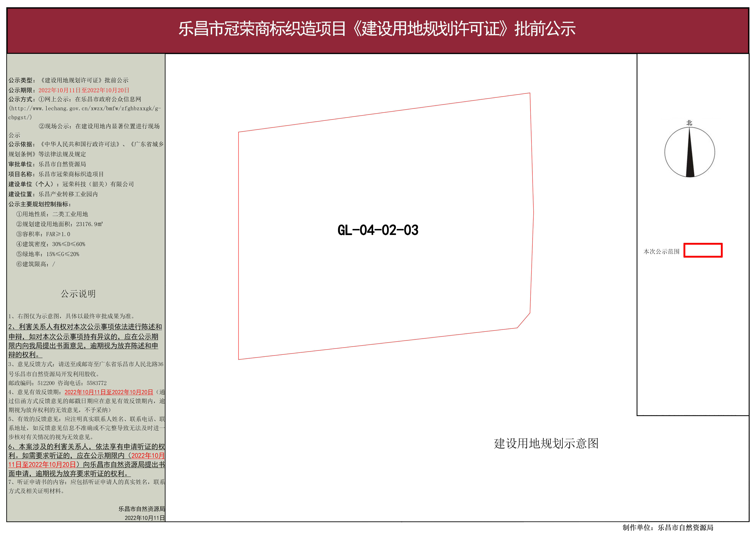Click underlined note 6 本案涉及的利害关系人

[x=87, y=460]
